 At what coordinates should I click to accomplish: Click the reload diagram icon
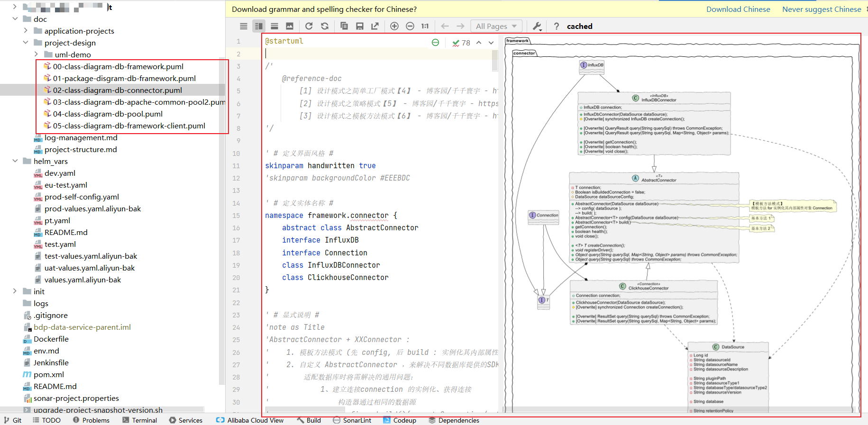point(309,26)
